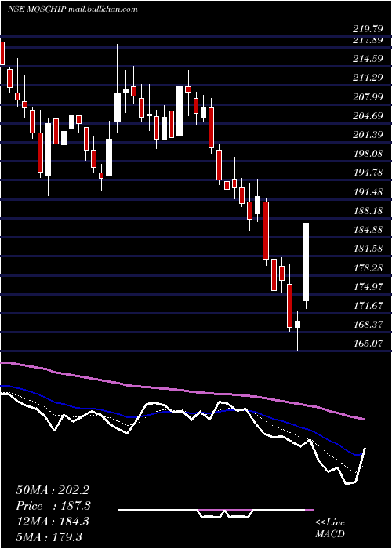The image size is (392, 549).
Task: Click the 12MA : 184.3 readout
Action: [x=53, y=521]
